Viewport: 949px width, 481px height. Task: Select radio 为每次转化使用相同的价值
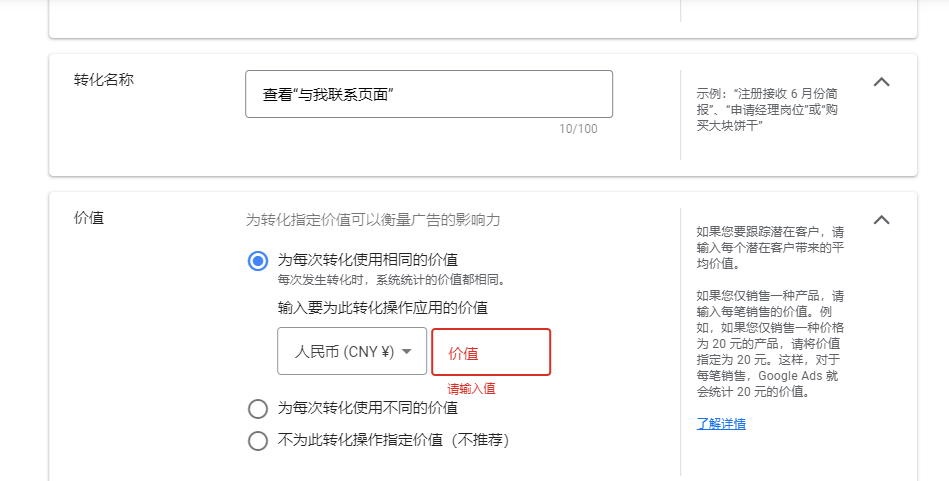click(x=258, y=261)
